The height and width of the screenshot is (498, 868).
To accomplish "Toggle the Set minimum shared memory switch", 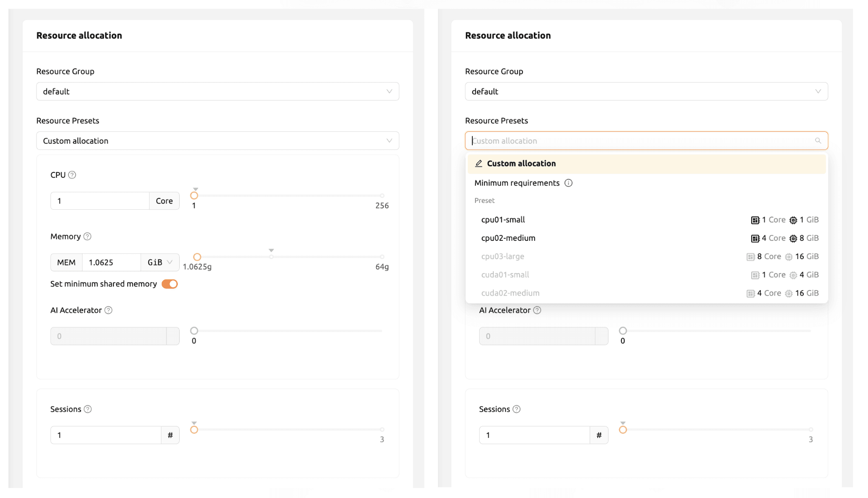I will click(x=170, y=284).
